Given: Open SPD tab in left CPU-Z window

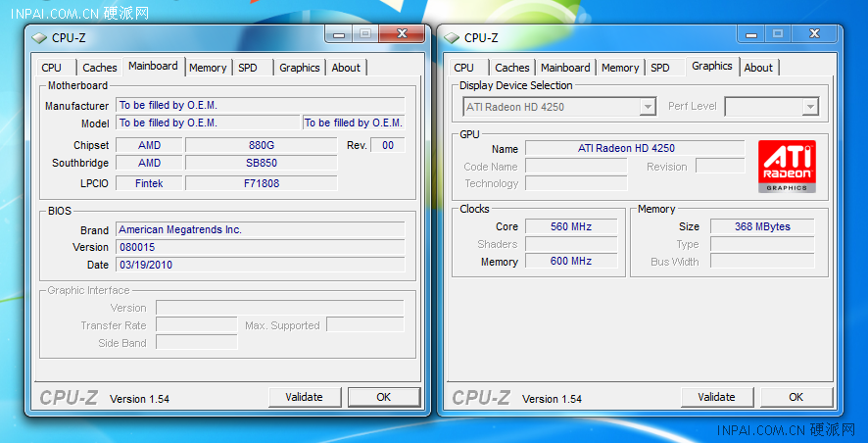Looking at the screenshot, I should tap(248, 68).
